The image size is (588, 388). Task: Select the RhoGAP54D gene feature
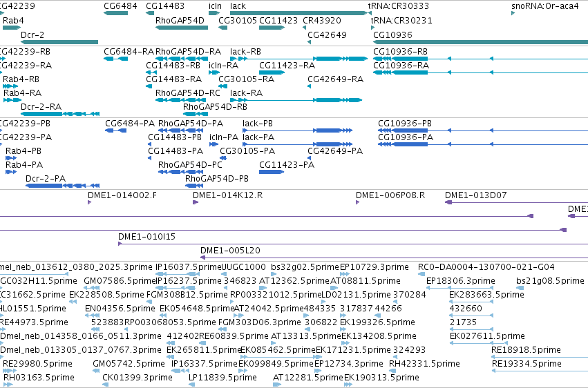(x=182, y=28)
